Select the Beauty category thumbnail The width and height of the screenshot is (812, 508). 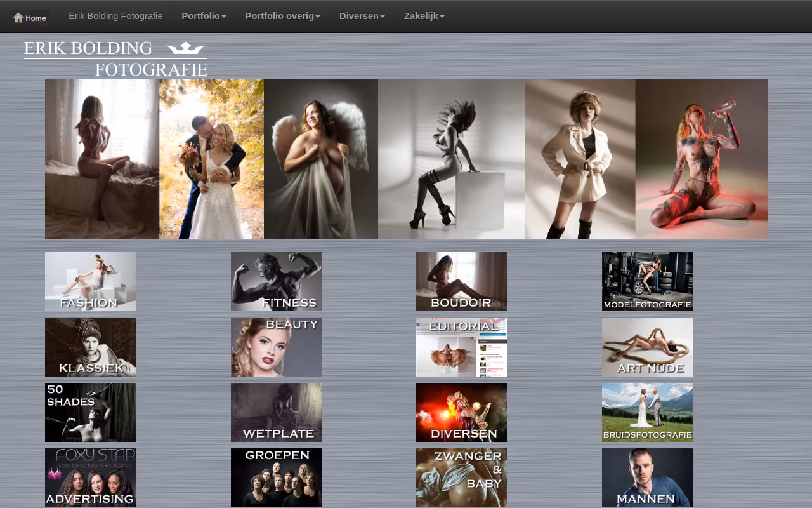276,347
